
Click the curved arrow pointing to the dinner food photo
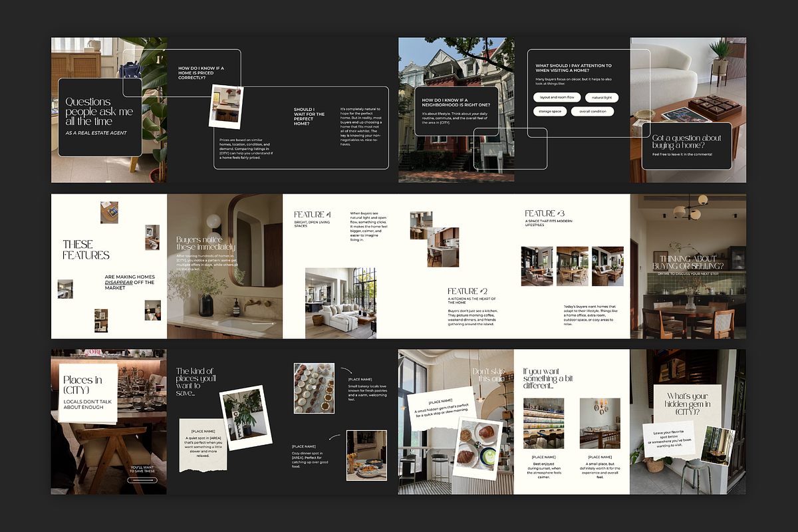coord(334,438)
